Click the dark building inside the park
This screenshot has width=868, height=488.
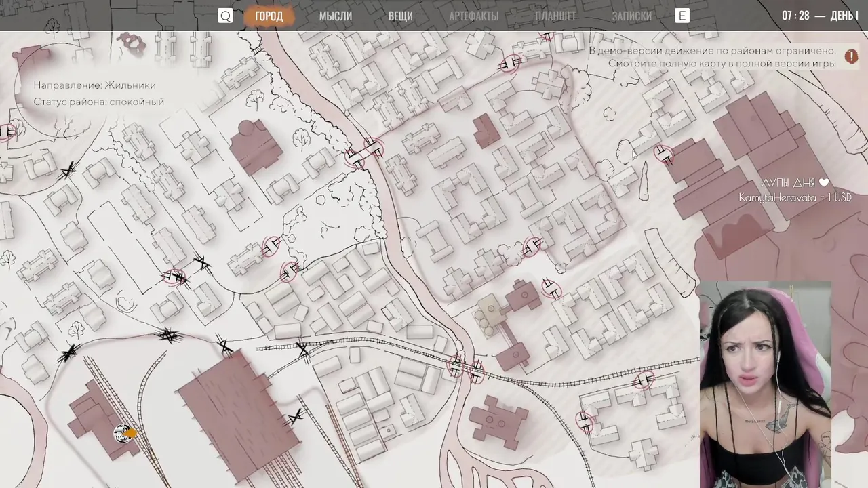coord(256,147)
